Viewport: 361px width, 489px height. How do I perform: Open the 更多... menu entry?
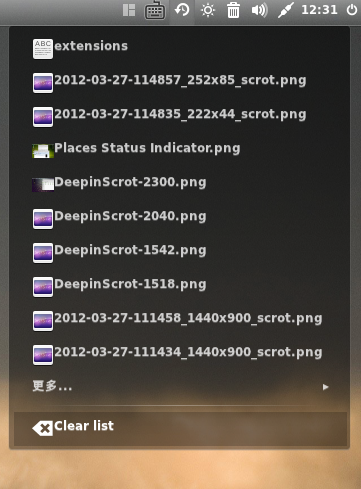(x=180, y=387)
